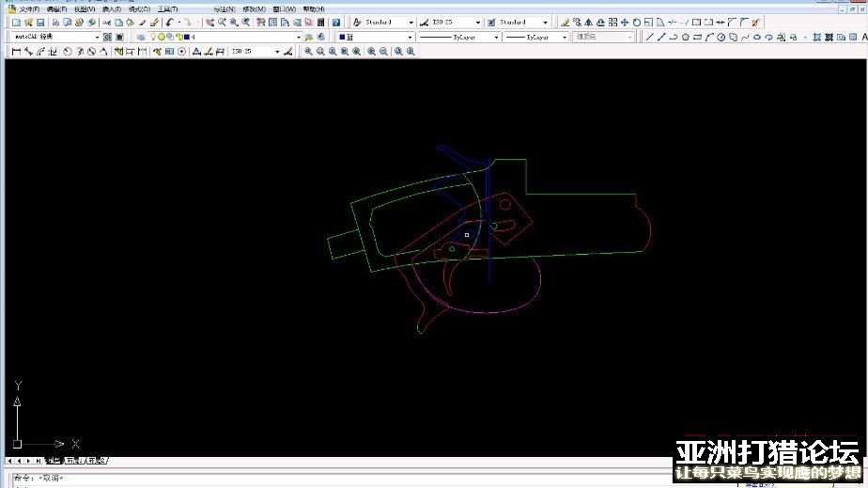Click the small square grip in drawing
The height and width of the screenshot is (488, 868).
point(467,235)
